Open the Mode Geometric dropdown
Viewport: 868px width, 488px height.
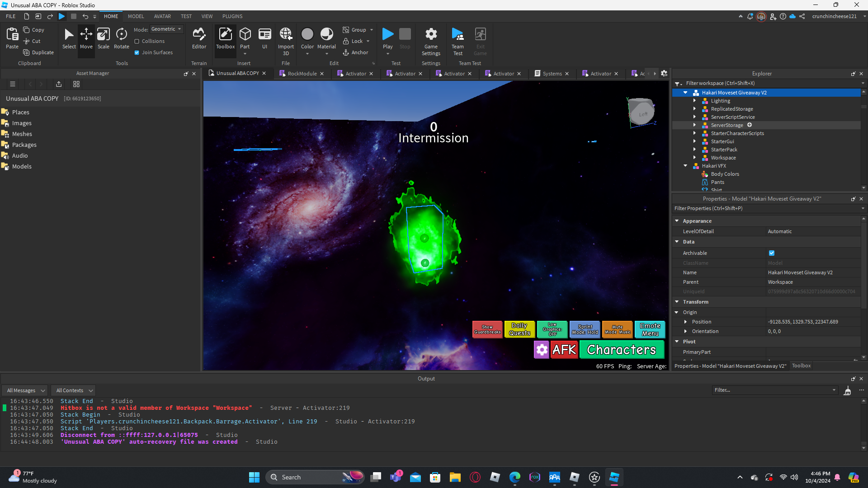click(x=166, y=29)
